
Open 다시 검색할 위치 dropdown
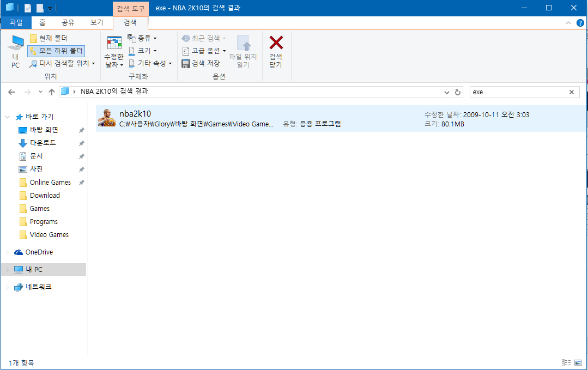coord(62,63)
